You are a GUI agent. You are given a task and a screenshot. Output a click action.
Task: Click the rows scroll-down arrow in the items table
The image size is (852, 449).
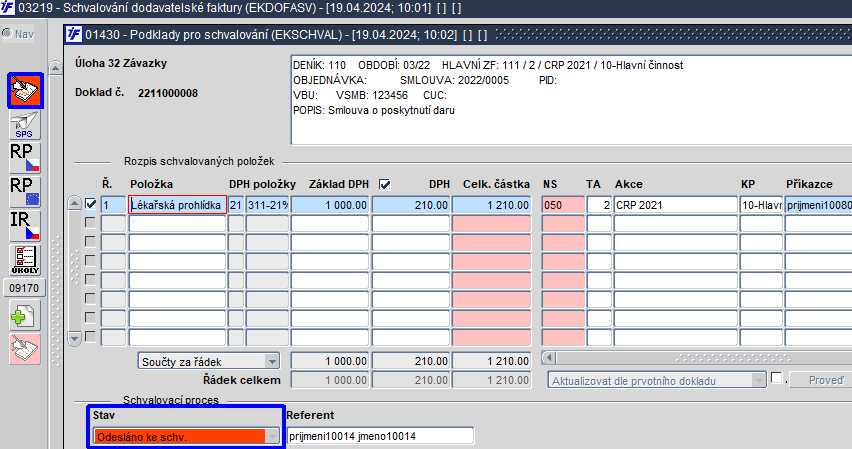(74, 339)
